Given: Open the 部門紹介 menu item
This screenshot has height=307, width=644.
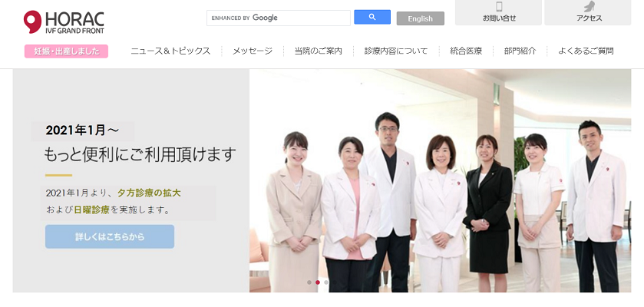Looking at the screenshot, I should tap(520, 51).
